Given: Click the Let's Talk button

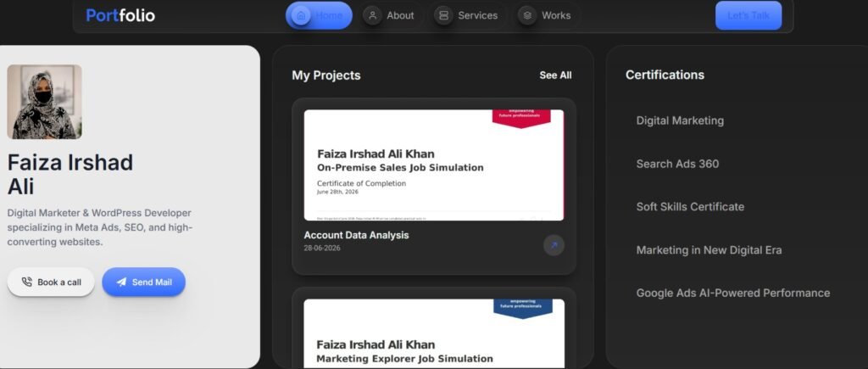Looking at the screenshot, I should coord(748,15).
